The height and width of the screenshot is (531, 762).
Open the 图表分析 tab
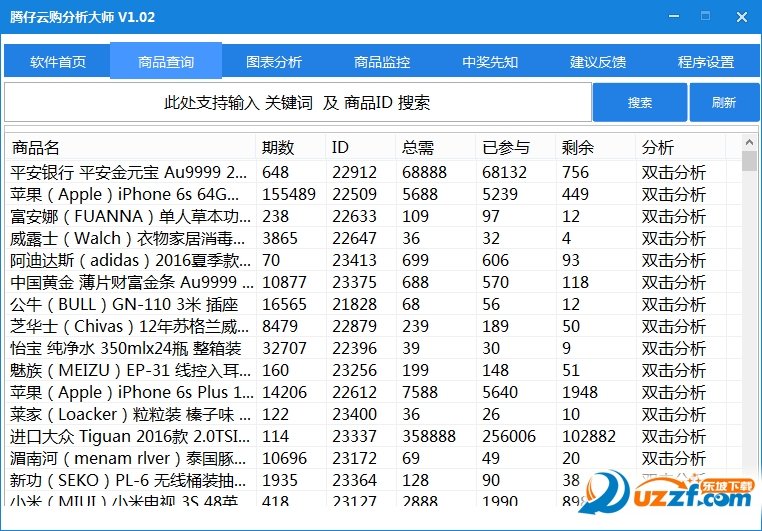(274, 61)
